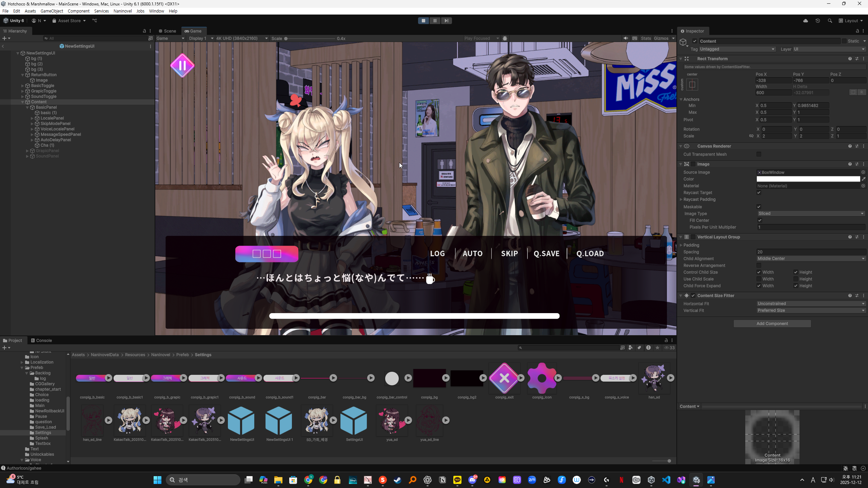Click the white Color swatch in Image component
868x488 pixels.
coord(808,179)
